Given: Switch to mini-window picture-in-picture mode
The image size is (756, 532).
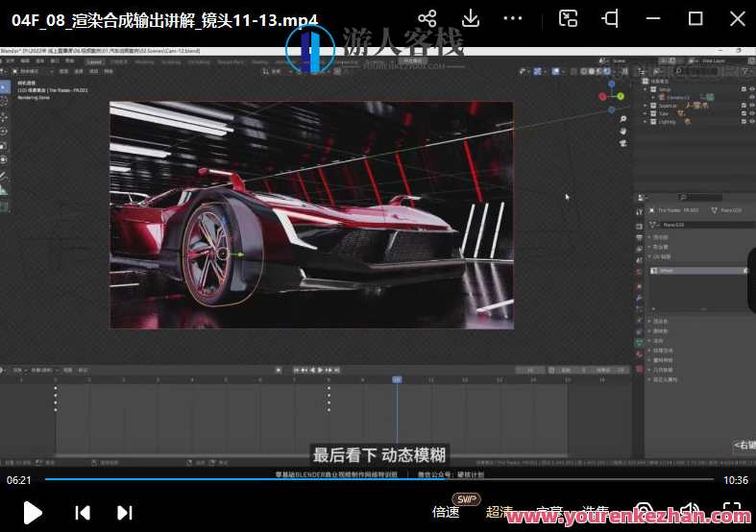Looking at the screenshot, I should tap(568, 19).
